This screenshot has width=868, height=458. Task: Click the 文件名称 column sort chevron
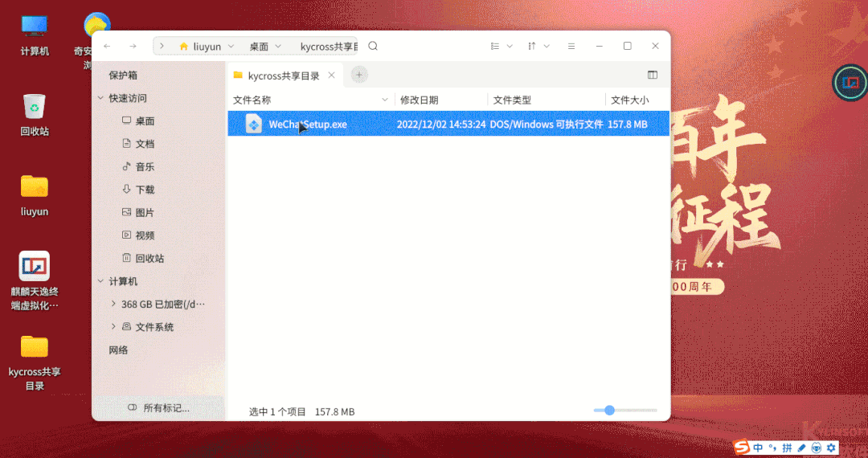pos(385,100)
